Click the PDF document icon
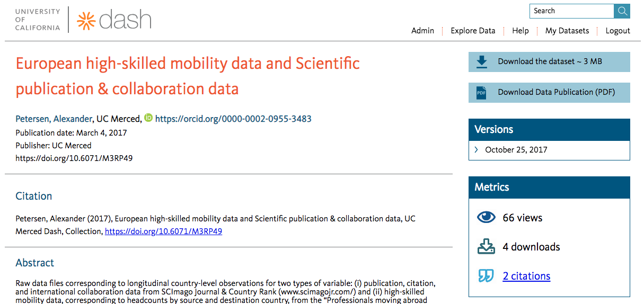 tap(481, 93)
